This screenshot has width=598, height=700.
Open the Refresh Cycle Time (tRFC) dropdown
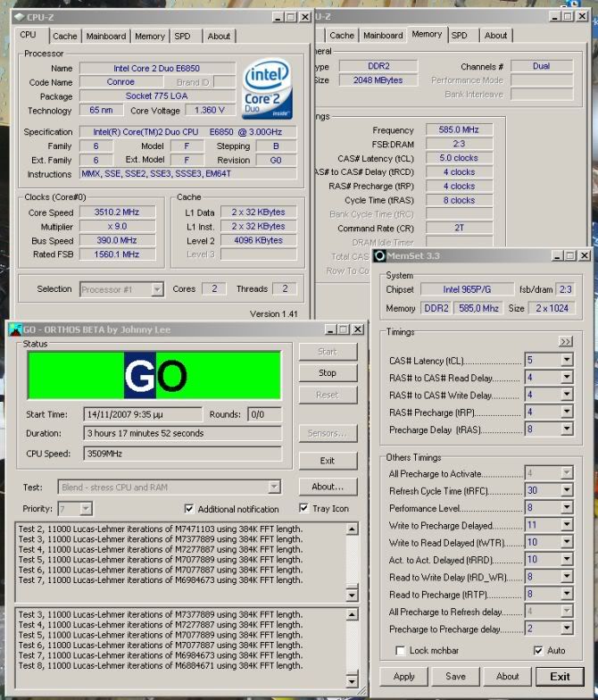(x=566, y=490)
